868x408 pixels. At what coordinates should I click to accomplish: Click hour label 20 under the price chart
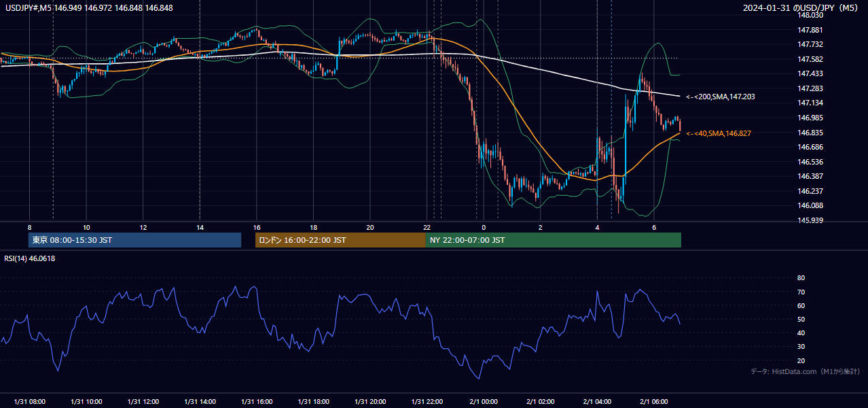[x=370, y=227]
